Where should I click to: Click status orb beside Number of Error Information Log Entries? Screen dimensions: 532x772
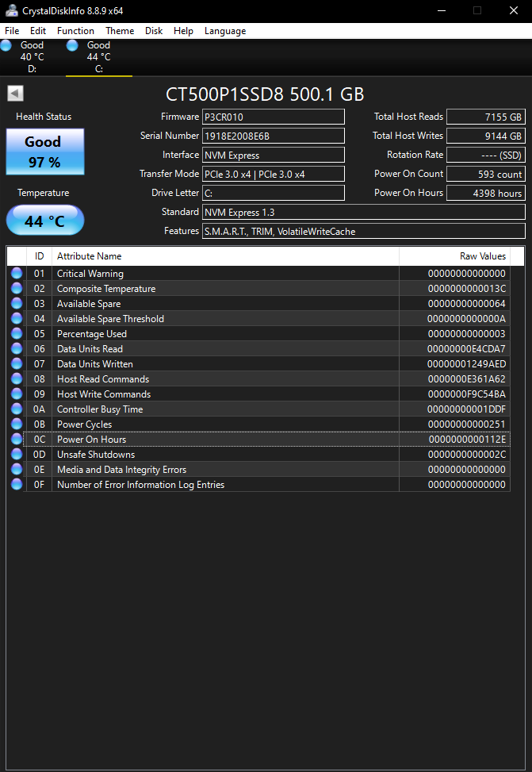coord(17,485)
